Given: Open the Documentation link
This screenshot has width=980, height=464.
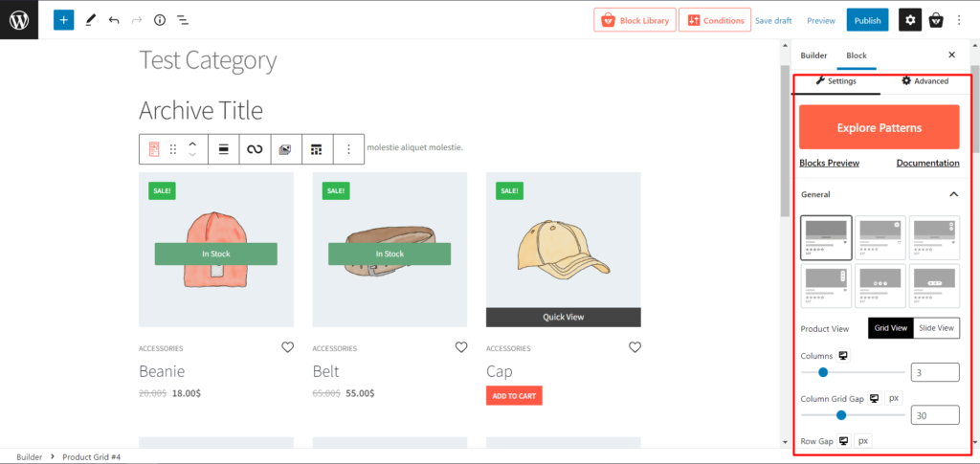Looking at the screenshot, I should 928,163.
